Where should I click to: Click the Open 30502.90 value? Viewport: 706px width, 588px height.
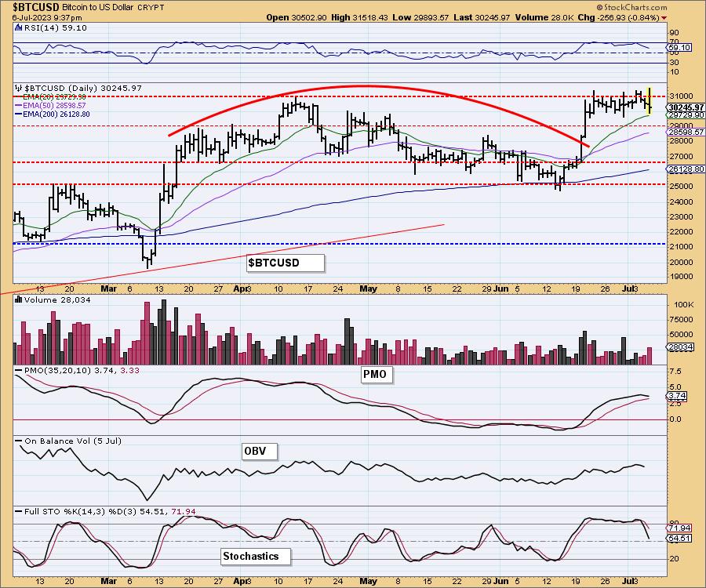[x=297, y=17]
